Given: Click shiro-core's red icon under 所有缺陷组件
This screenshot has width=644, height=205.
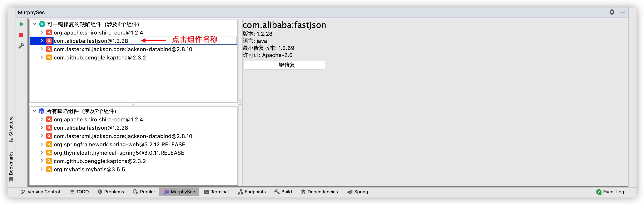Looking at the screenshot, I should [x=49, y=120].
